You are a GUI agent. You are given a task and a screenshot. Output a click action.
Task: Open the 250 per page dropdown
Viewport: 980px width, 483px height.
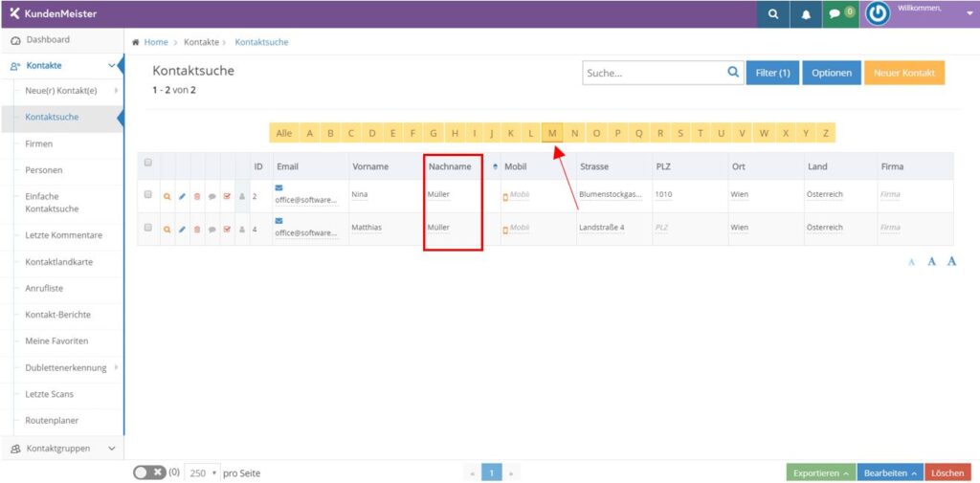202,472
